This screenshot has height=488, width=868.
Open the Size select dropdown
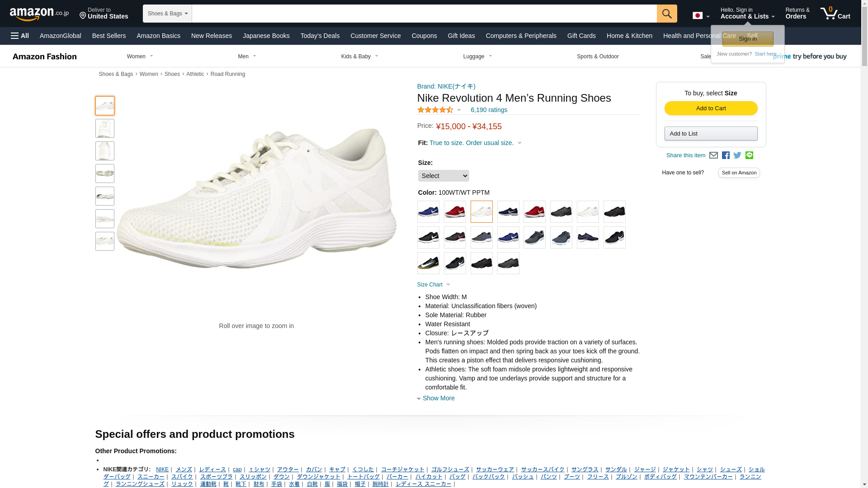[x=443, y=176]
